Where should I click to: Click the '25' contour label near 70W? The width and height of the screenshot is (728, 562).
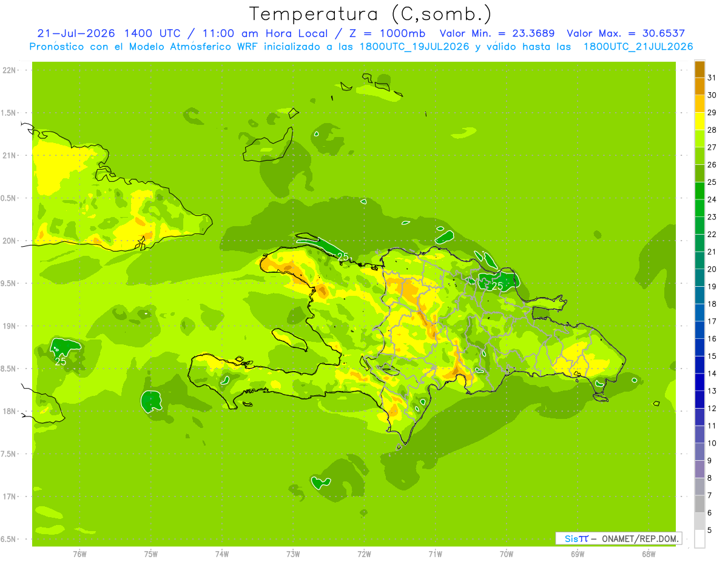[497, 286]
